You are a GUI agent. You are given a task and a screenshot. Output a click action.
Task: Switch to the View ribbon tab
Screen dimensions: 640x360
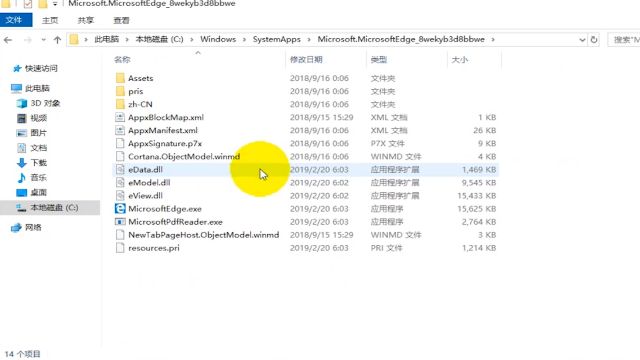pos(121,20)
